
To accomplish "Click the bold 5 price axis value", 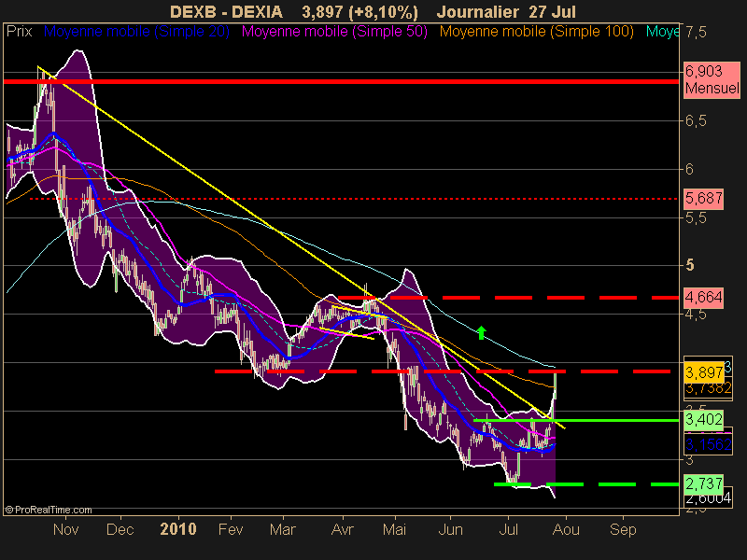I will 689,265.
